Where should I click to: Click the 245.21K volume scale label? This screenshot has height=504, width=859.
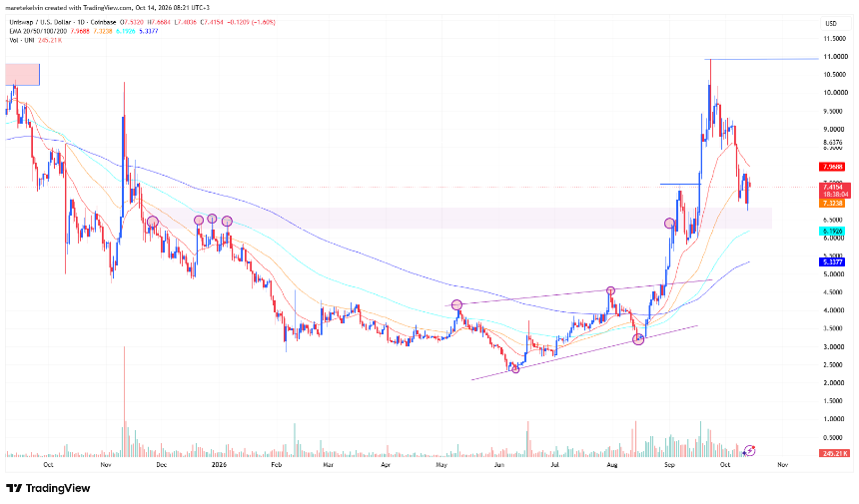coord(834,453)
